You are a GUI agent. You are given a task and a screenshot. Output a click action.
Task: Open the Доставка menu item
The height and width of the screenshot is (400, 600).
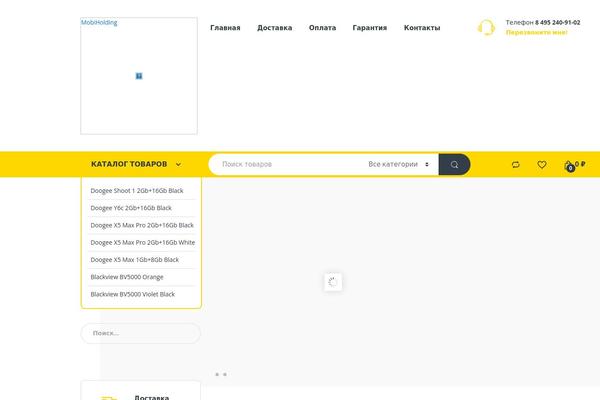pyautogui.click(x=274, y=28)
